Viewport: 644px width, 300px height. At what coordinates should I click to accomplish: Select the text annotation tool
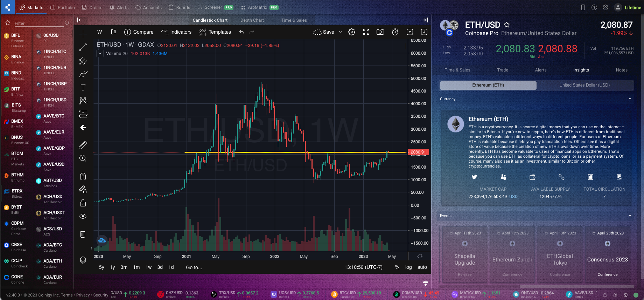pos(83,87)
